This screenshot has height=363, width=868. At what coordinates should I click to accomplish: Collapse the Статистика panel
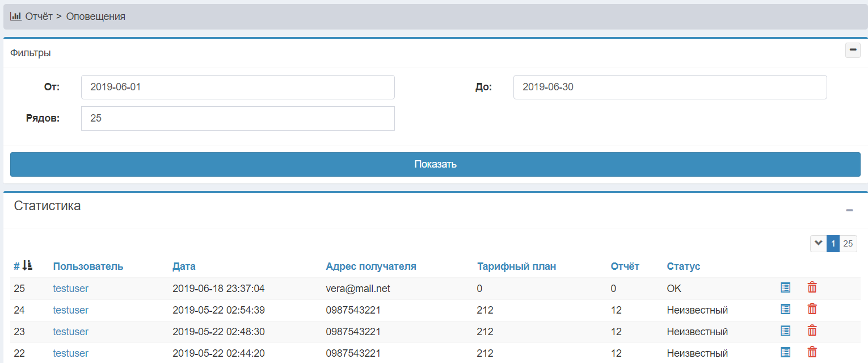tap(849, 210)
